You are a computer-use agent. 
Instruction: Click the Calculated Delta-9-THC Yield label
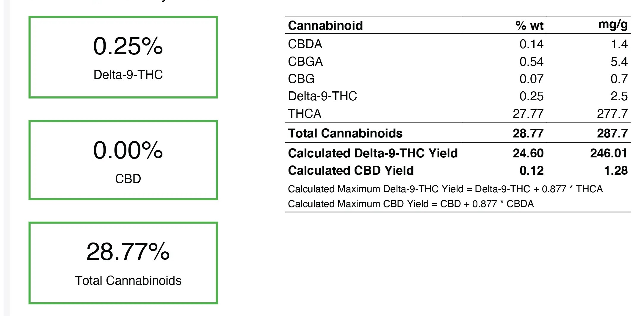tap(373, 153)
